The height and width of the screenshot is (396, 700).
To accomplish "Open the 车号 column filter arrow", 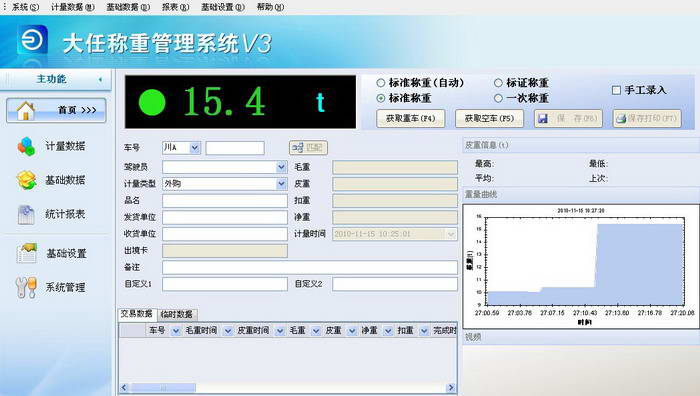I will point(176,331).
